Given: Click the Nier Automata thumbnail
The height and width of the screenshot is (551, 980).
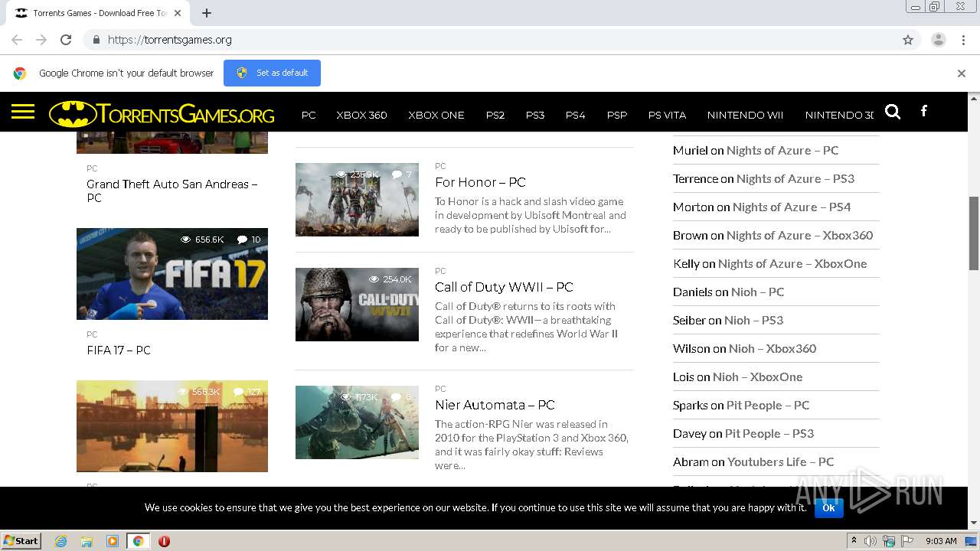Looking at the screenshot, I should pyautogui.click(x=357, y=422).
